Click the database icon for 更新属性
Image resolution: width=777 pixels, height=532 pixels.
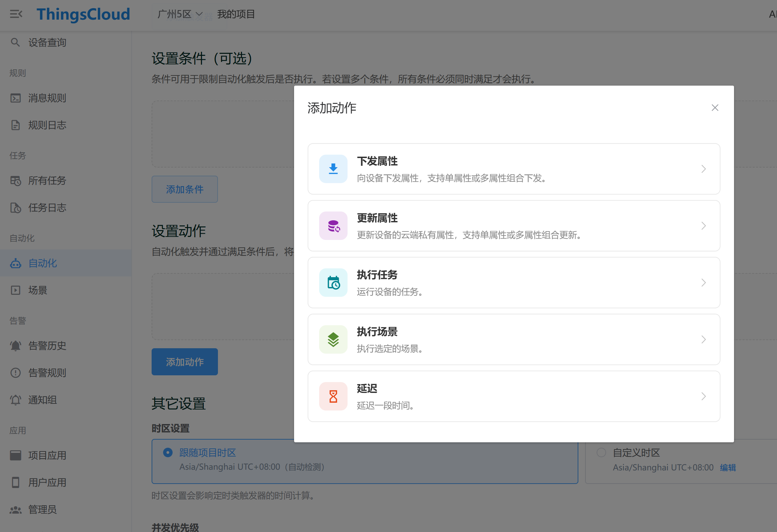[x=333, y=225]
